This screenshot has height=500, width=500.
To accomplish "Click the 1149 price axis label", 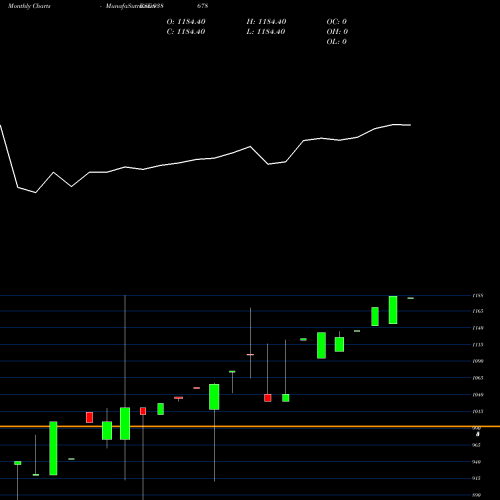I will point(478,328).
